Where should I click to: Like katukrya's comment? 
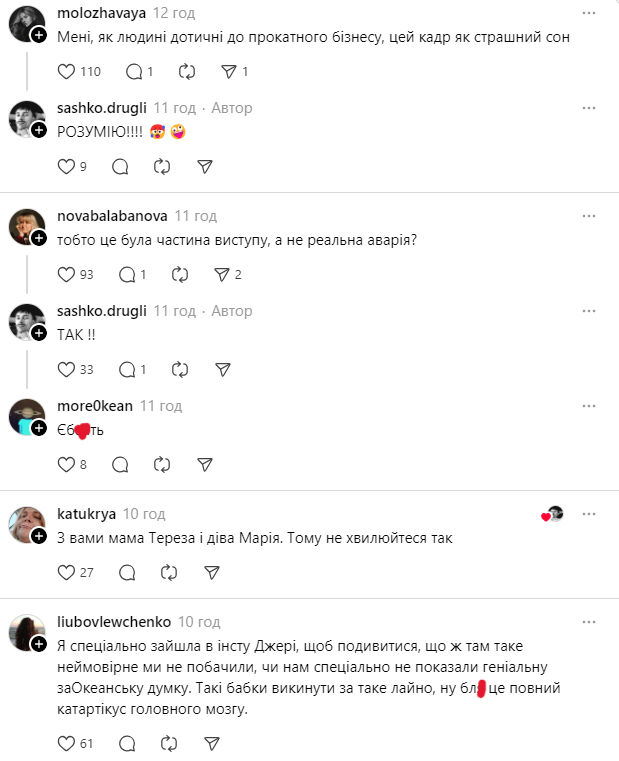[68, 572]
